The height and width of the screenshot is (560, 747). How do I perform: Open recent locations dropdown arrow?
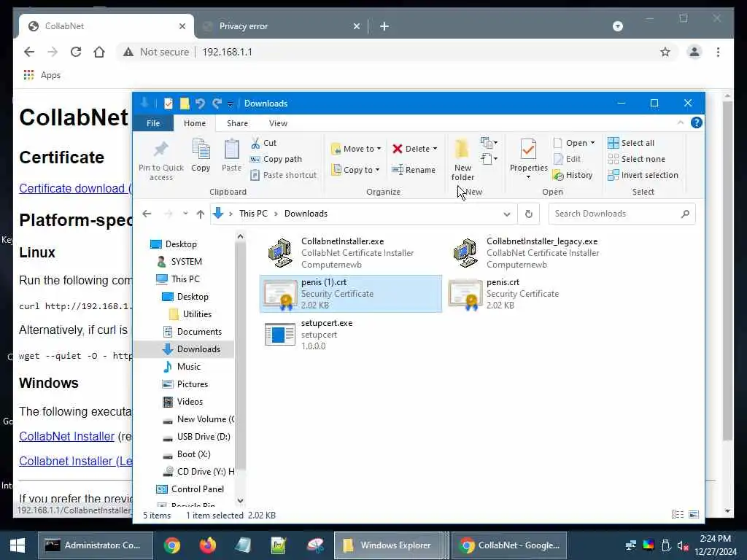pos(185,214)
